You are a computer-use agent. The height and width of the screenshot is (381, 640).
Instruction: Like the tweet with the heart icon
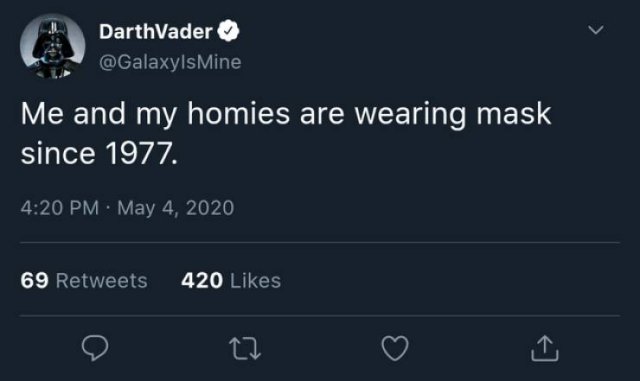395,348
